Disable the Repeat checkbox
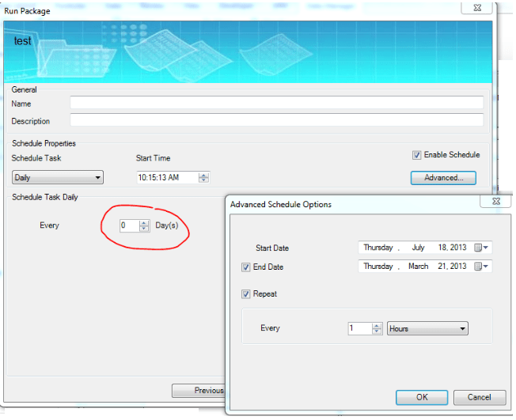 point(246,294)
